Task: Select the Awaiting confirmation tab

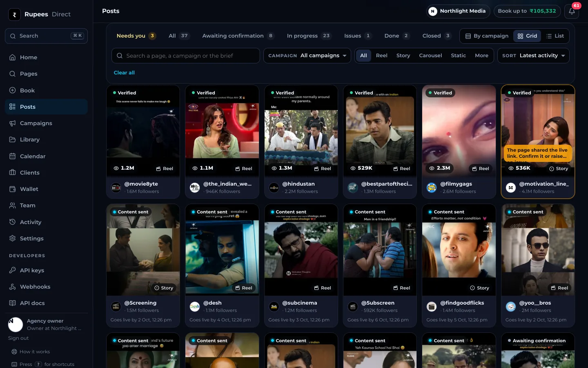Action: [238, 36]
